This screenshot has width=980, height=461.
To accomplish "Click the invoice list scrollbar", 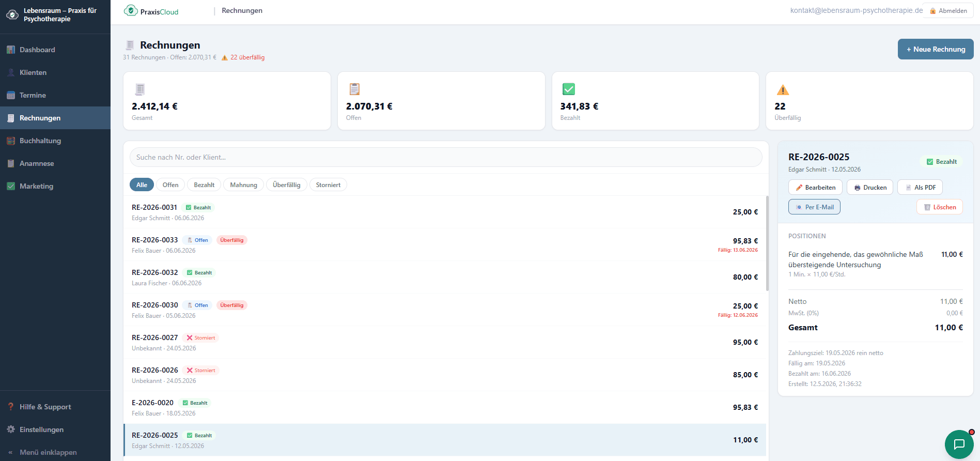I will point(767,243).
